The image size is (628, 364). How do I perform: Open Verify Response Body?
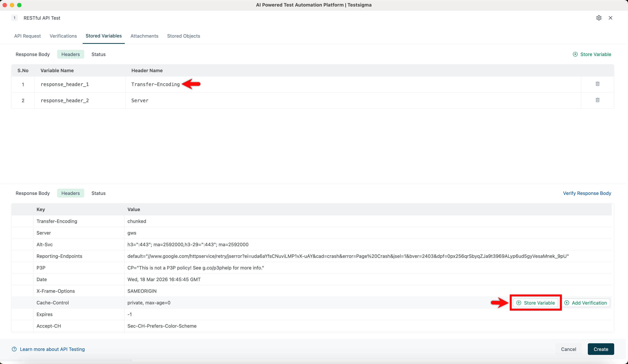[x=587, y=193]
